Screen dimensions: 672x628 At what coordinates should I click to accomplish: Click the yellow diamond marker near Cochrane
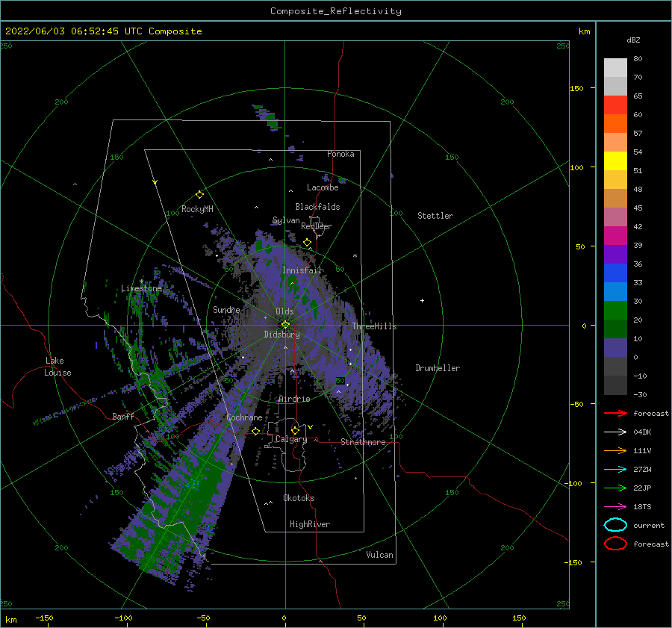(x=256, y=431)
